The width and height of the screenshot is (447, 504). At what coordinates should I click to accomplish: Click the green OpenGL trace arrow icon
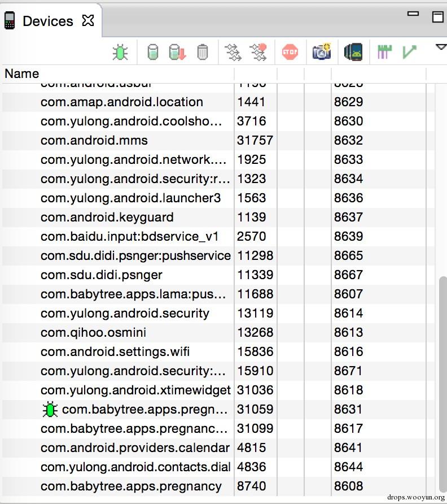pyautogui.click(x=409, y=52)
